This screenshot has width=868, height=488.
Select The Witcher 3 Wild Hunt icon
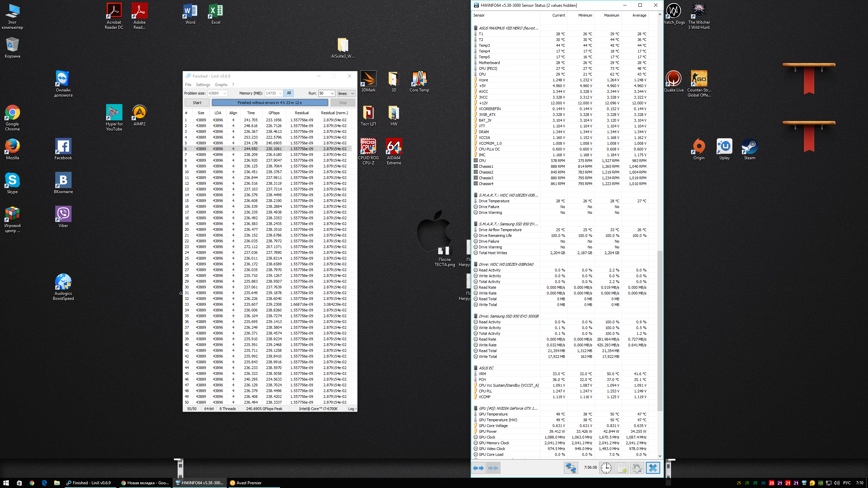point(699,16)
